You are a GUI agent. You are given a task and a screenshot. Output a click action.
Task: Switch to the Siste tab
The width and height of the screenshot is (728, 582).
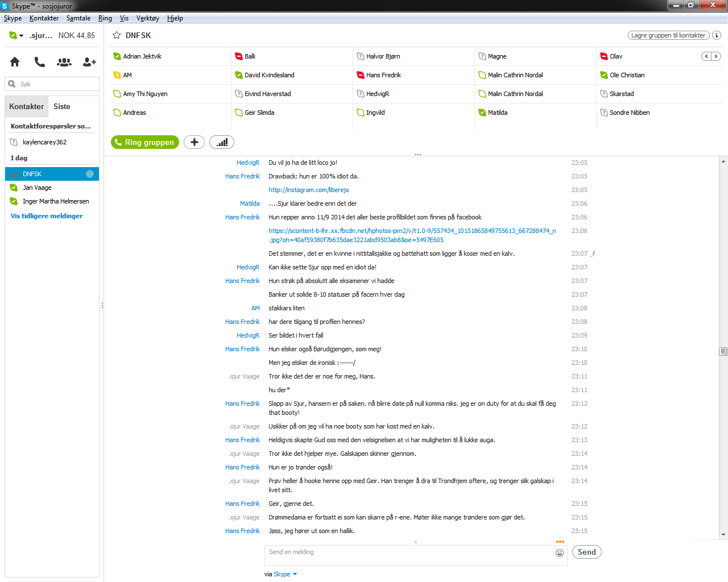coord(62,107)
